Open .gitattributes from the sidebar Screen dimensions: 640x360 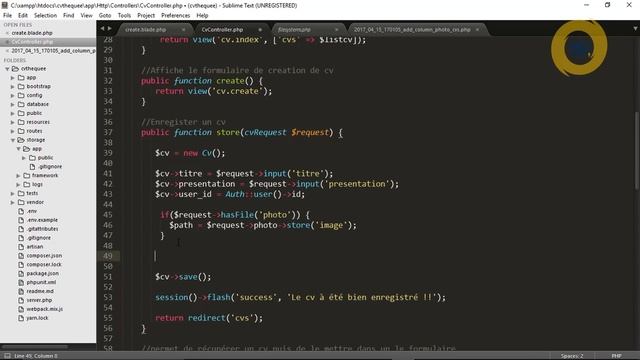tap(42, 229)
